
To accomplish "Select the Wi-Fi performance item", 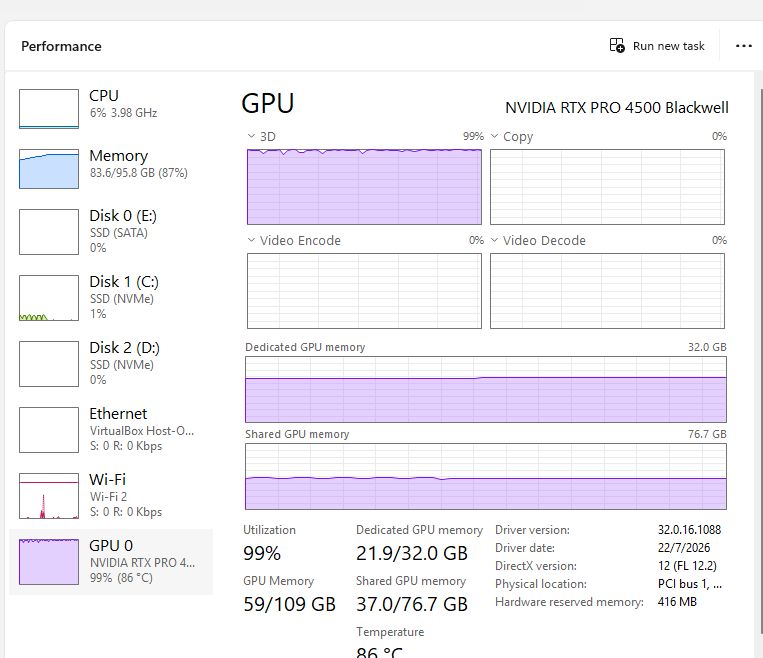I will 111,495.
